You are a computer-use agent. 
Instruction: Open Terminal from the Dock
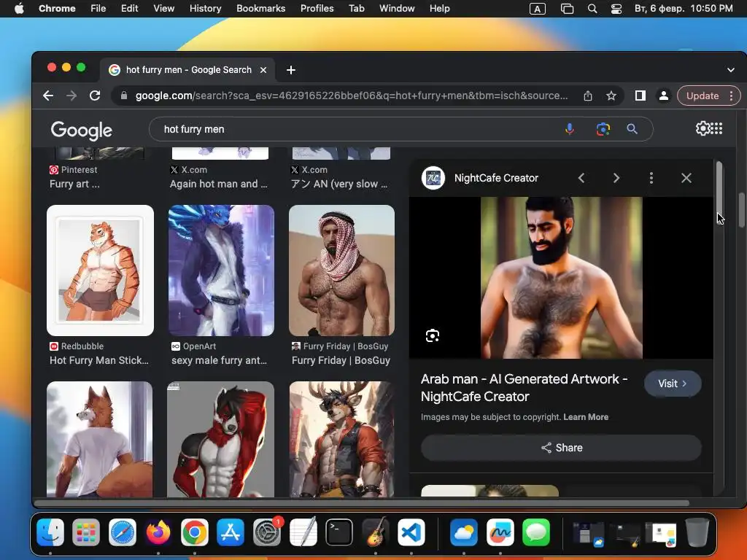pyautogui.click(x=339, y=532)
